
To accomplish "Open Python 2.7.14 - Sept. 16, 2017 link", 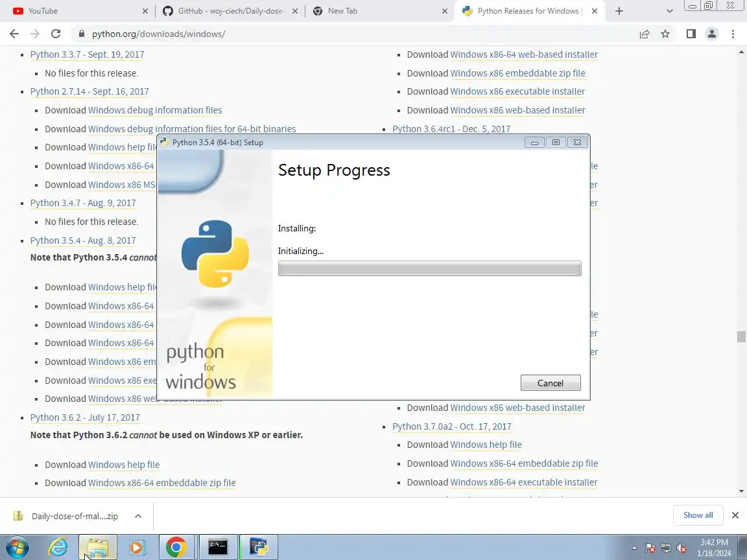I will point(89,91).
